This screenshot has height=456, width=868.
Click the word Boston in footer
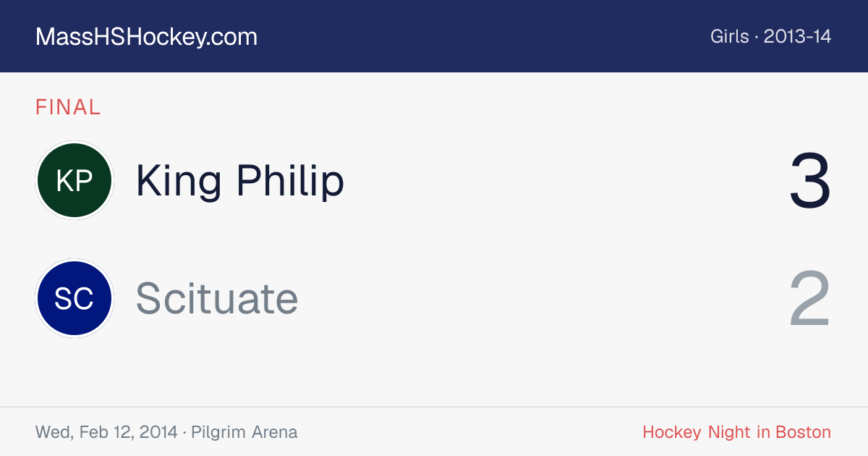click(803, 432)
